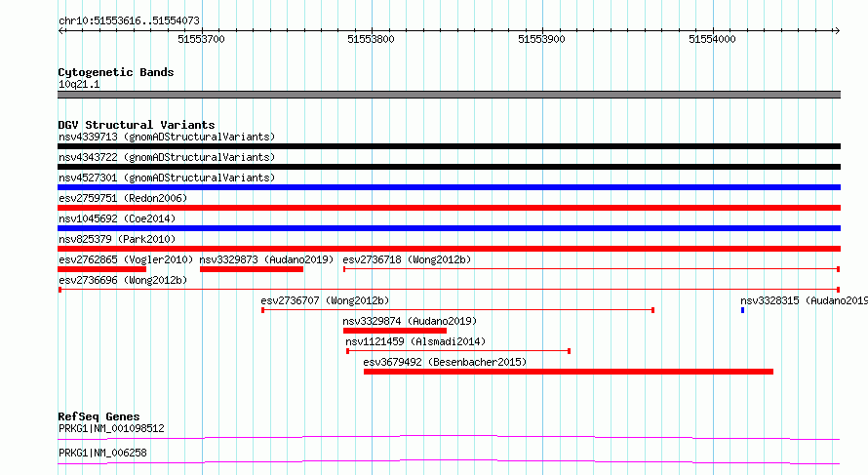This screenshot has width=868, height=475.
Task: Click the 10q21.1 band label
Action: (x=79, y=84)
